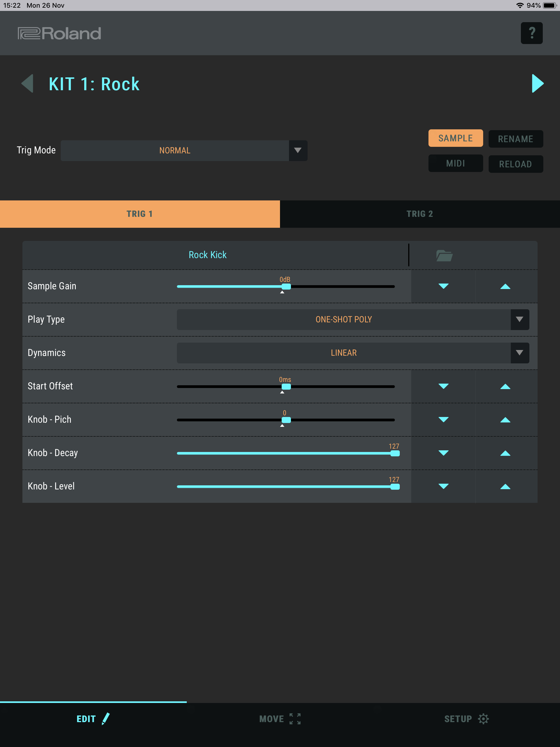Open the Dynamics dropdown arrow
560x747 pixels.
click(519, 353)
